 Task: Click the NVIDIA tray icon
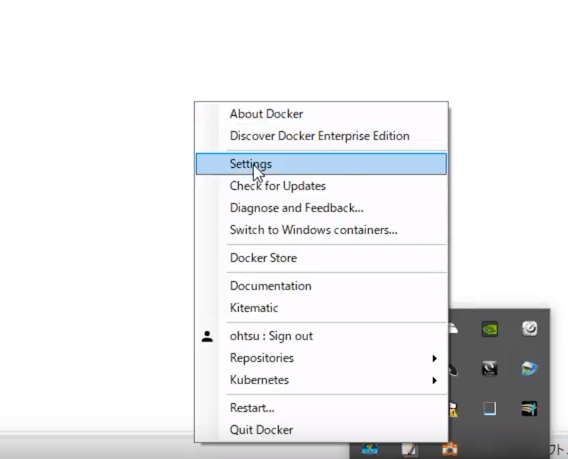[x=490, y=329]
